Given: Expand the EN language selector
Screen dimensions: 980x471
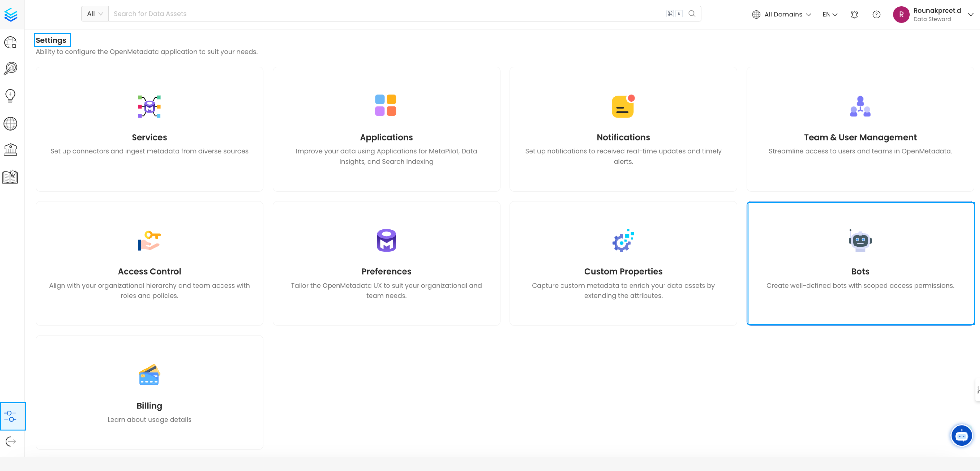Looking at the screenshot, I should pyautogui.click(x=829, y=14).
